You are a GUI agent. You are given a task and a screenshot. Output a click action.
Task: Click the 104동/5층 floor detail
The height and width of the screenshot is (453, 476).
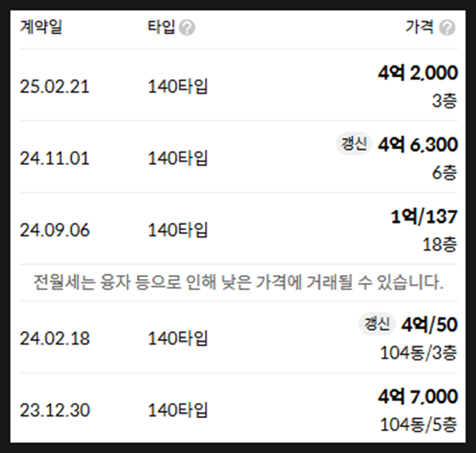click(x=418, y=425)
